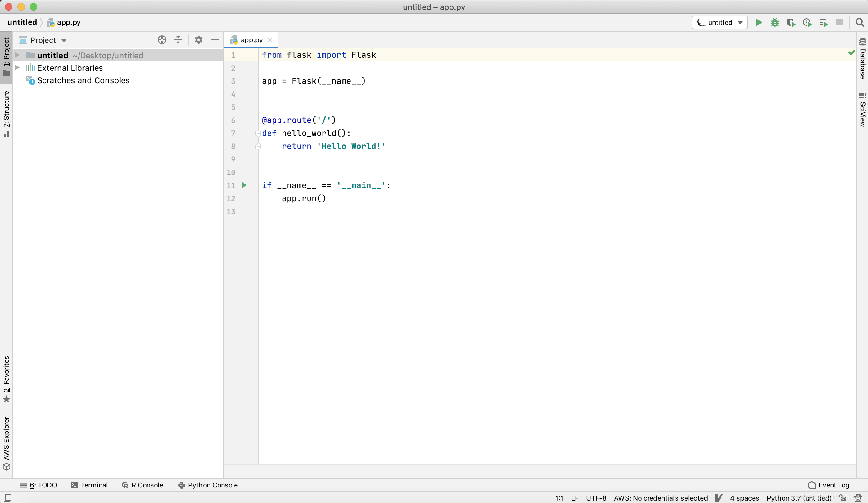The image size is (868, 503).
Task: Collapse all in Project panel
Action: pos(178,40)
